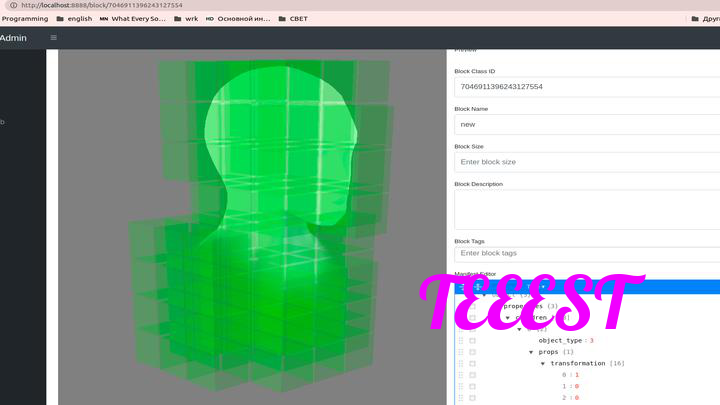Select the props key label

[548, 352]
